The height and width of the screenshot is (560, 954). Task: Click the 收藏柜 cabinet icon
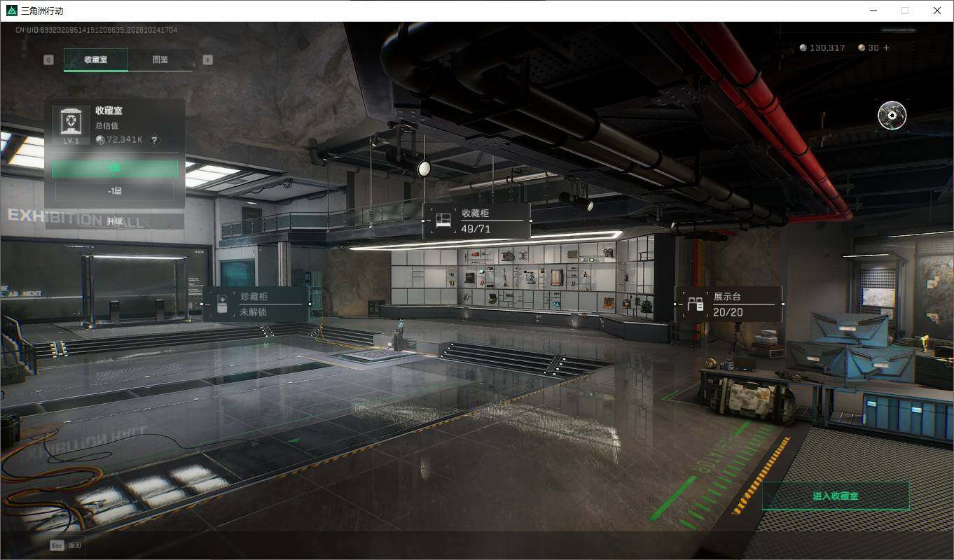[442, 220]
